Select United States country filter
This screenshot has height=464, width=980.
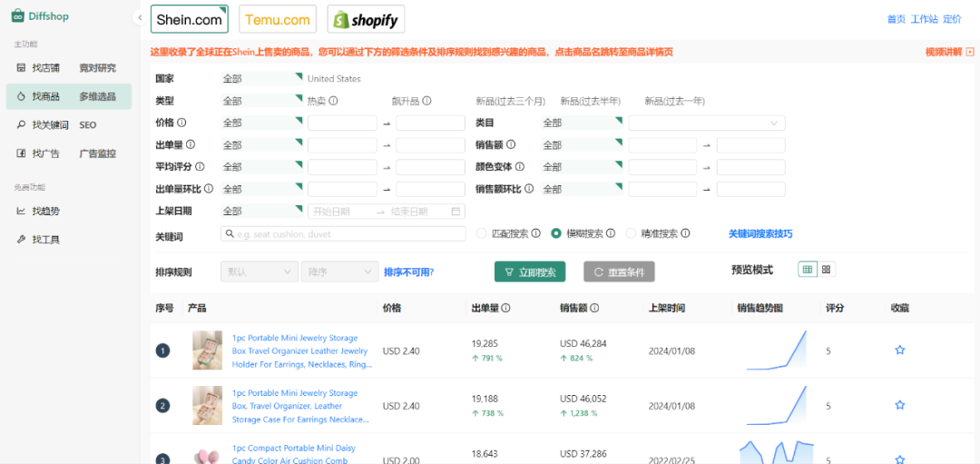pos(334,79)
